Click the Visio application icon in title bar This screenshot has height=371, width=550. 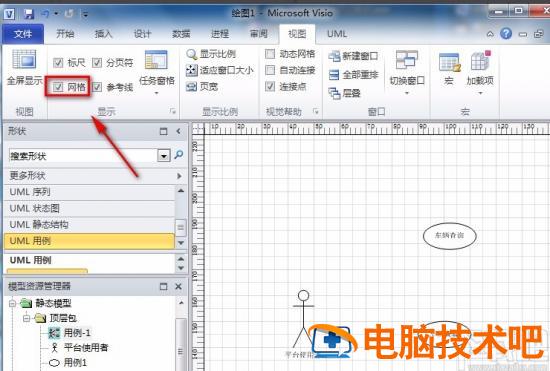pyautogui.click(x=9, y=14)
